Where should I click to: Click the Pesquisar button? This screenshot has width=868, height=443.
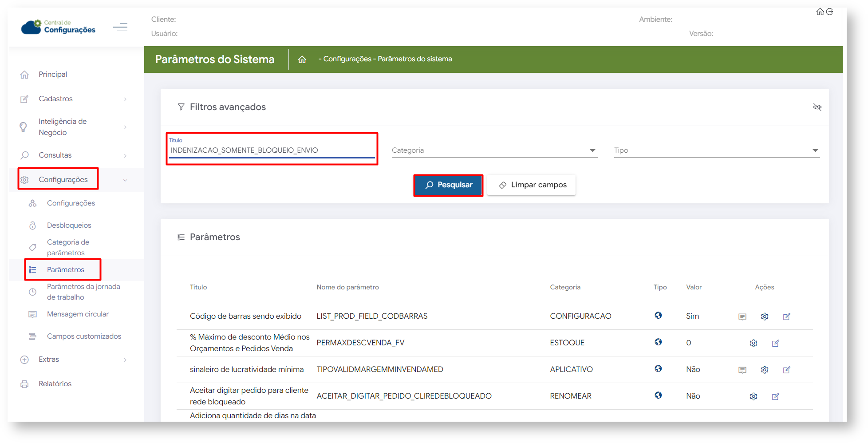pyautogui.click(x=448, y=185)
